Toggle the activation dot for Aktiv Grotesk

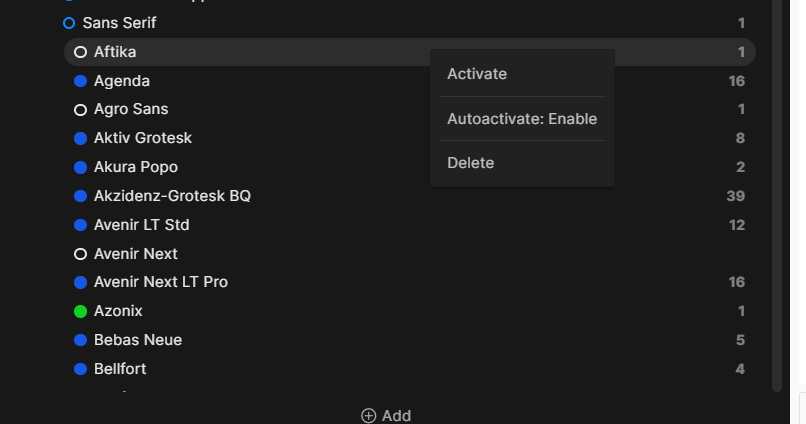click(x=81, y=138)
